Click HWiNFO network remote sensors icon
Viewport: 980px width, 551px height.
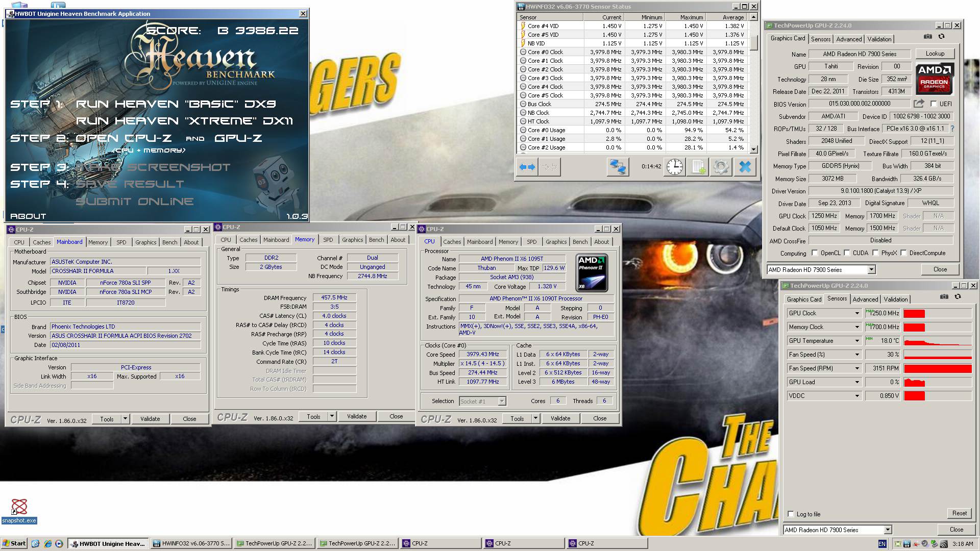click(x=618, y=167)
